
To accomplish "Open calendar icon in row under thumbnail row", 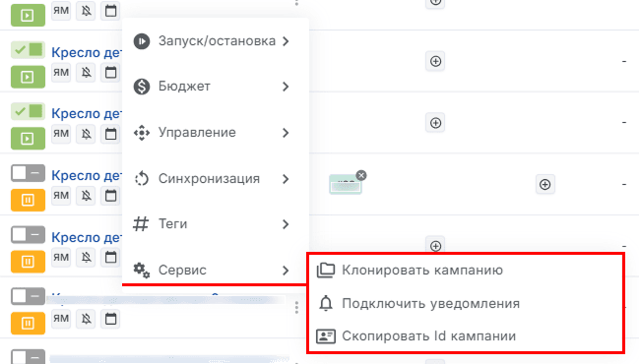I will pyautogui.click(x=110, y=257).
